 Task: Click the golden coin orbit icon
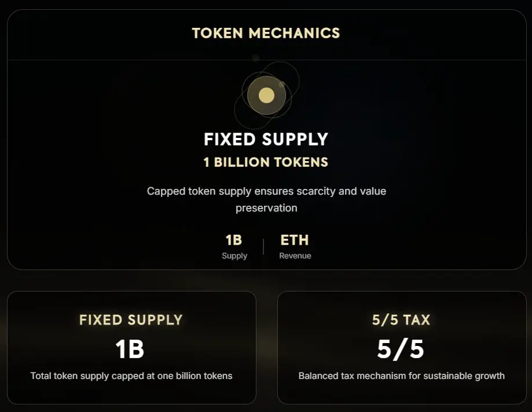pyautogui.click(x=266, y=94)
